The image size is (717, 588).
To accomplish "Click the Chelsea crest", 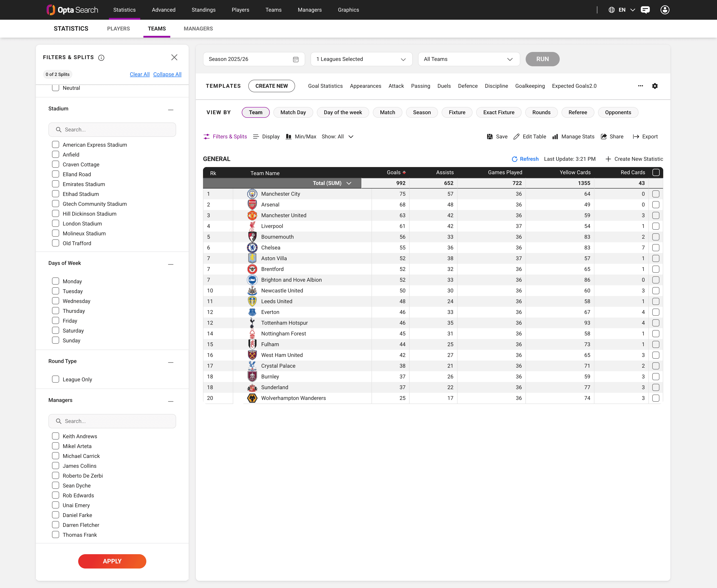I will [252, 248].
